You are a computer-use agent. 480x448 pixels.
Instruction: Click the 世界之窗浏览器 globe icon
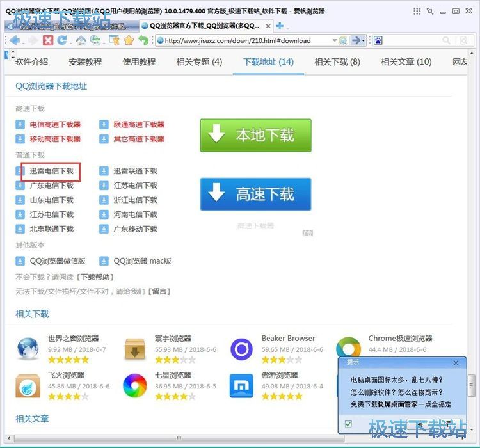(28, 348)
